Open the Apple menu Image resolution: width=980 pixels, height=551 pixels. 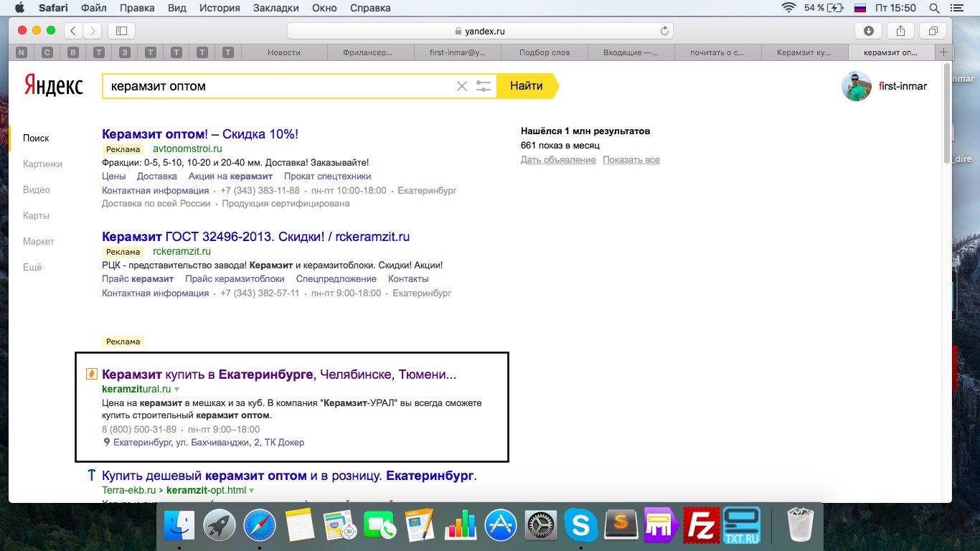click(x=19, y=8)
